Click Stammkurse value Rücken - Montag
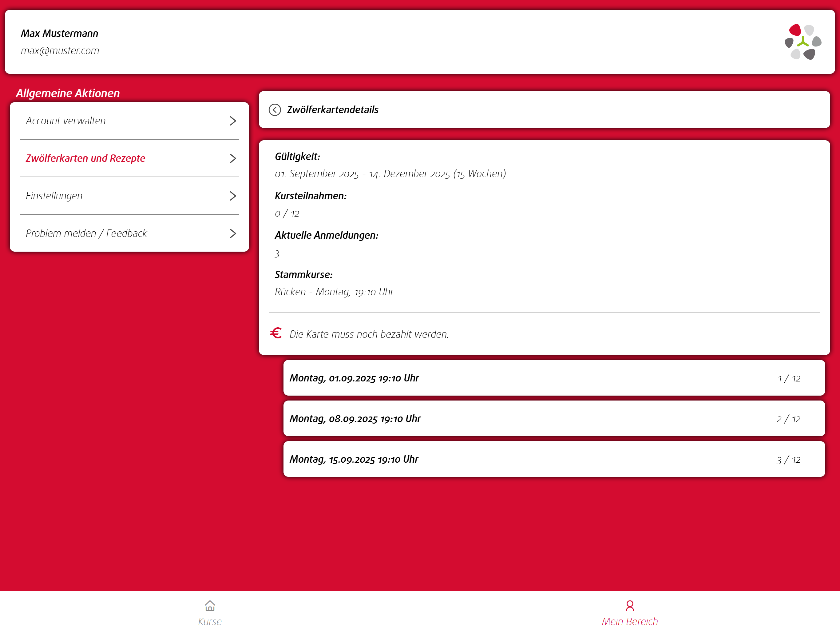This screenshot has width=840, height=630. coord(334,292)
